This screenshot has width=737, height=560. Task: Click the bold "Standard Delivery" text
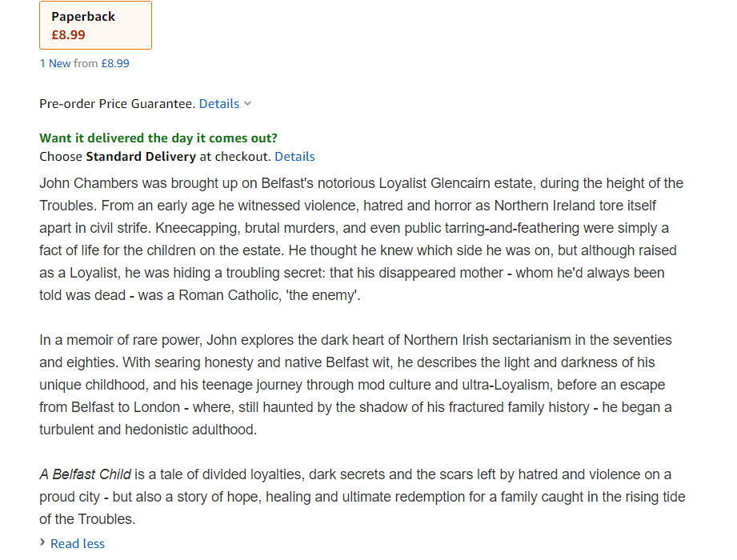coord(141,156)
